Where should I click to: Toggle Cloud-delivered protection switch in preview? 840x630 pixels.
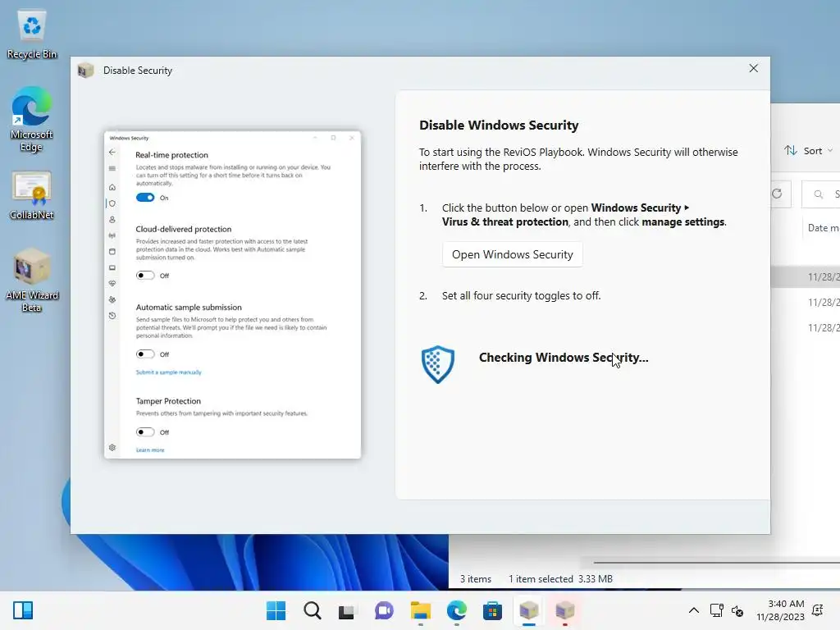pyautogui.click(x=145, y=276)
